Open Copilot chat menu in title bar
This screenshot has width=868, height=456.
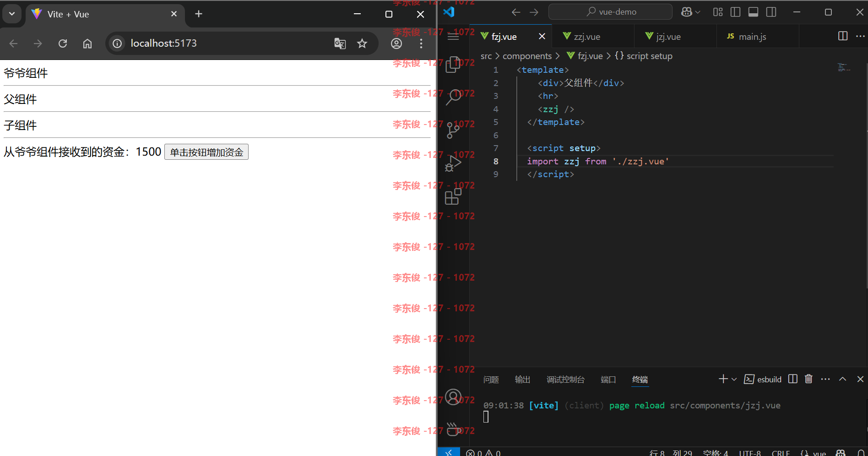coord(690,12)
